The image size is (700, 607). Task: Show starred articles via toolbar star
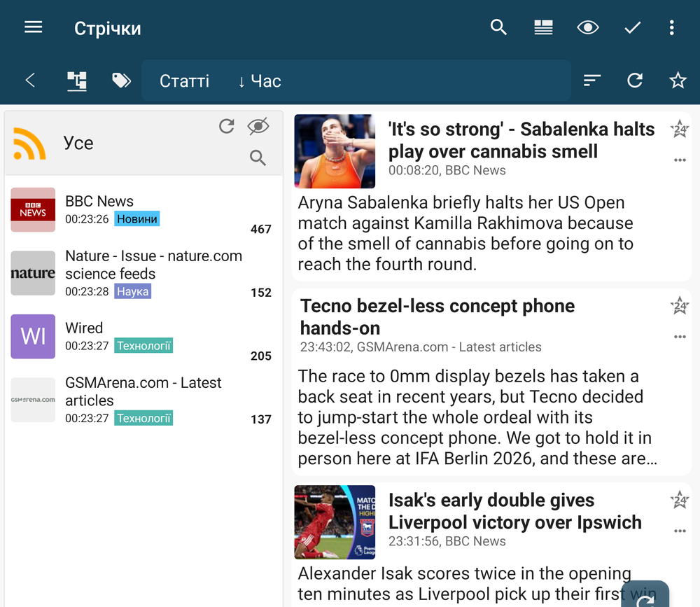pos(678,81)
